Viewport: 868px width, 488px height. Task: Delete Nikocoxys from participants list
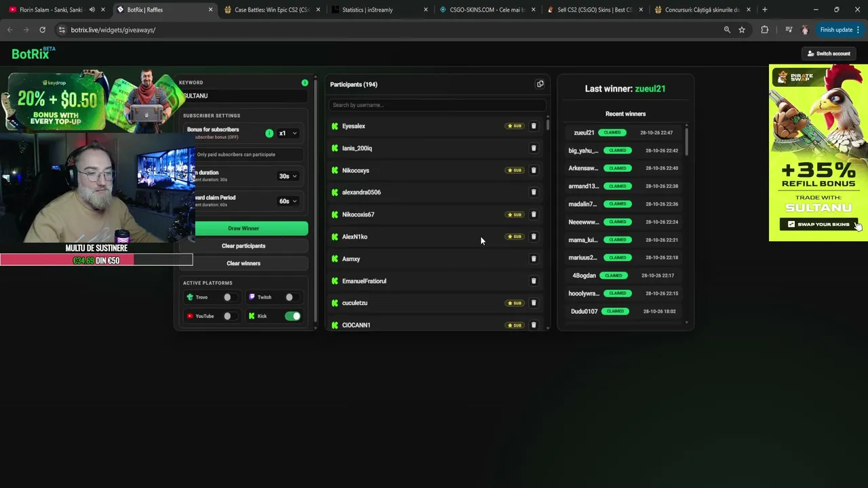point(534,170)
